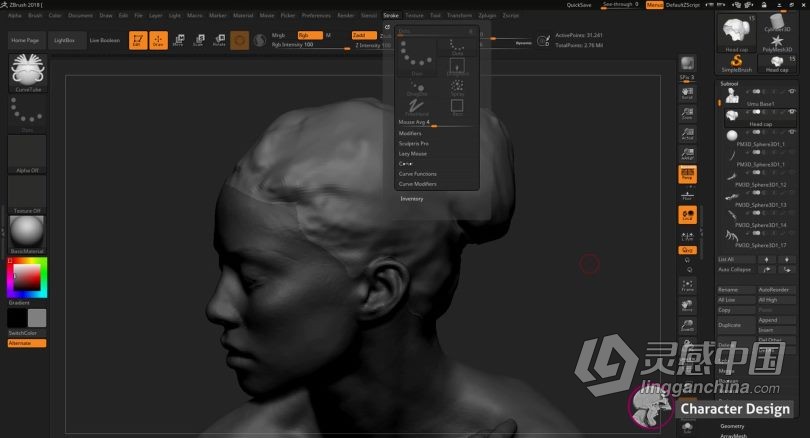The height and width of the screenshot is (438, 810).
Task: Toggle the orange Xyz rotation button
Action: [x=687, y=250]
